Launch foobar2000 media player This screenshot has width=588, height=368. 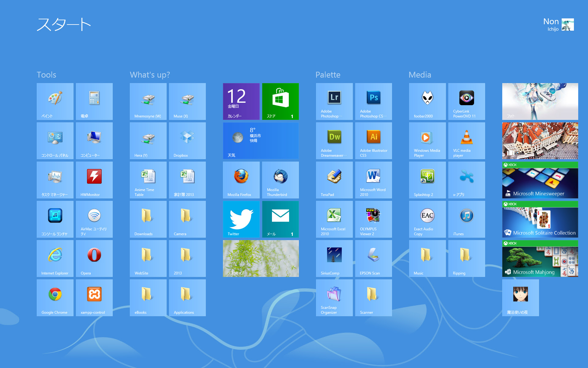tap(427, 101)
